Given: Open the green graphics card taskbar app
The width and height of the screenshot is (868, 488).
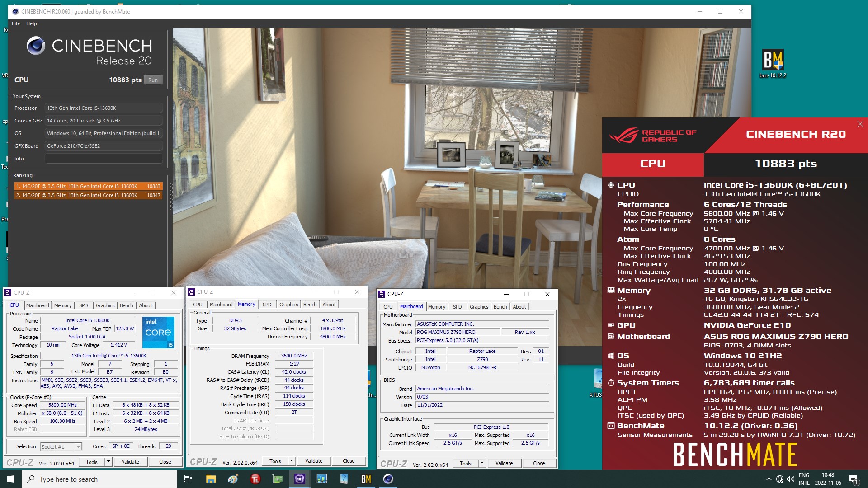Looking at the screenshot, I should [x=277, y=479].
